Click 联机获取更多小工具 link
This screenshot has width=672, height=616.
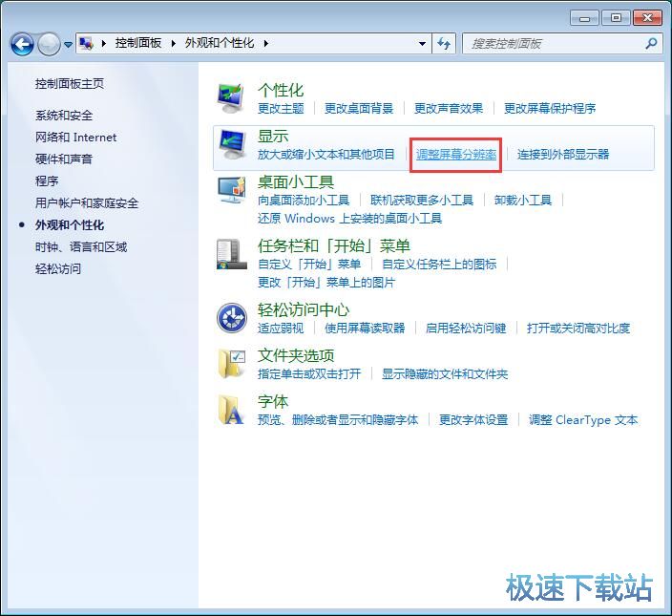point(422,201)
